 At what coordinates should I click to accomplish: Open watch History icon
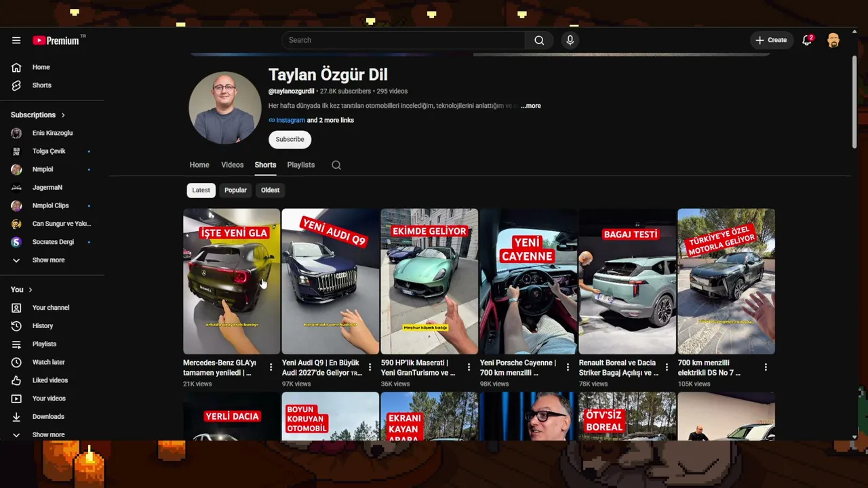click(16, 326)
